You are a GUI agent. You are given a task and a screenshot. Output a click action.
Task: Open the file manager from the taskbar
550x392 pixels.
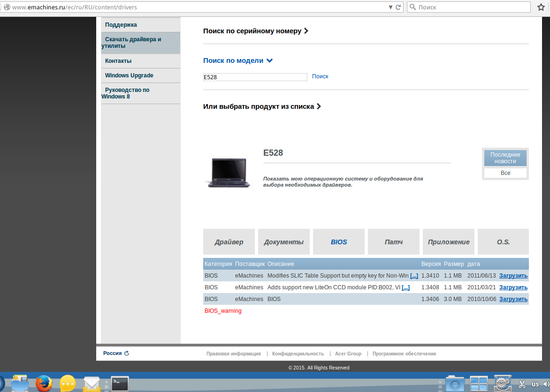20,384
